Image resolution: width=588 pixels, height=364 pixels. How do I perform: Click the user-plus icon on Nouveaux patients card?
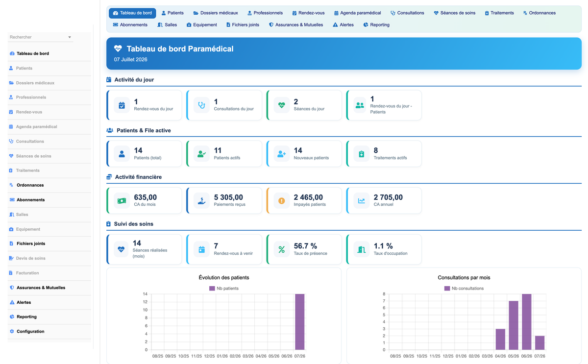[x=281, y=154]
